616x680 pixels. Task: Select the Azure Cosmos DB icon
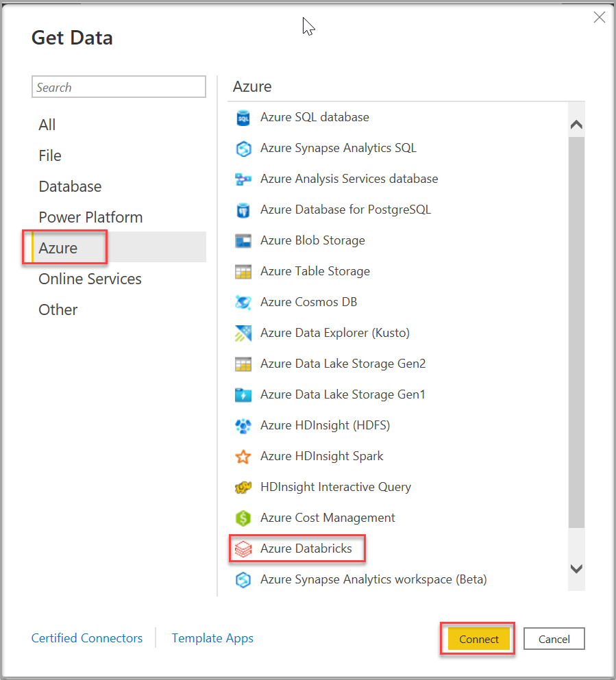(243, 303)
